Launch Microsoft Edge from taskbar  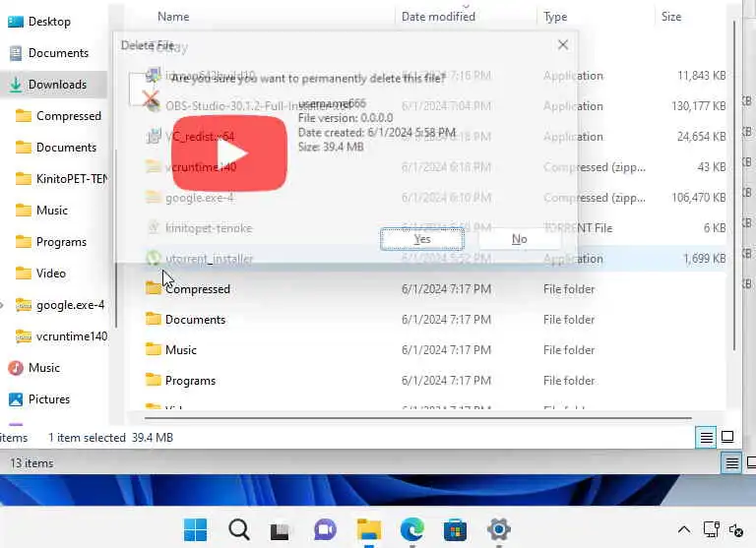412,529
